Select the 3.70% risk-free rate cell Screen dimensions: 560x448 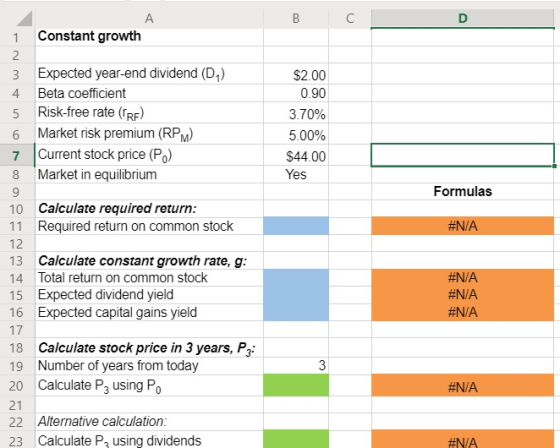tap(296, 114)
